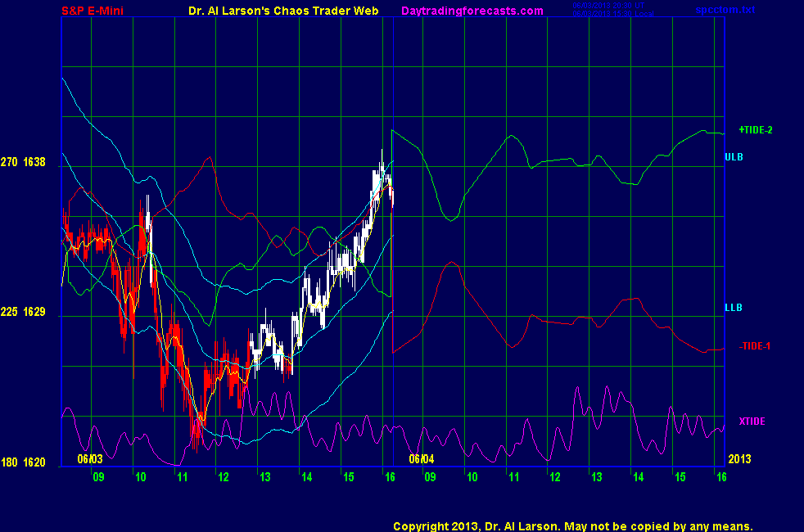This screenshot has height=532, width=804.
Task: Click the Daytradingforecasts.com link
Action: pos(472,11)
